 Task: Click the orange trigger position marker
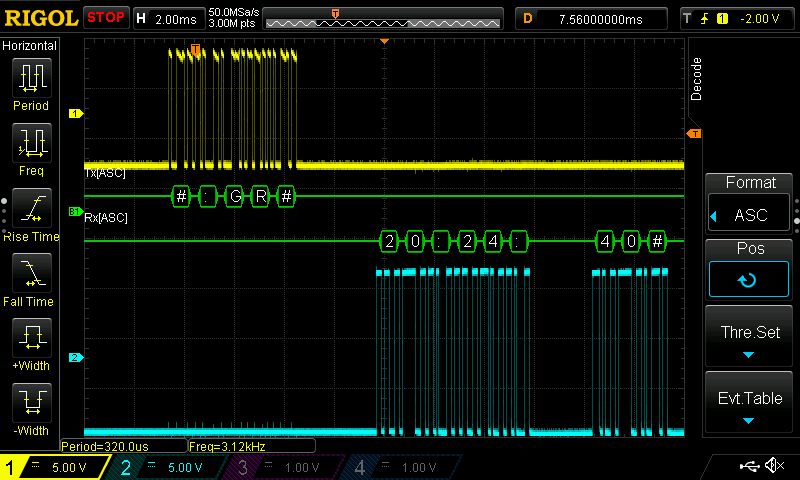(x=384, y=41)
